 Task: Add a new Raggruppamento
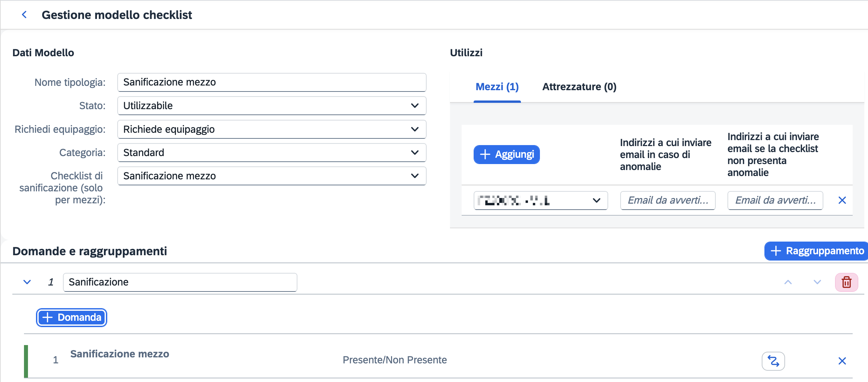[816, 251]
